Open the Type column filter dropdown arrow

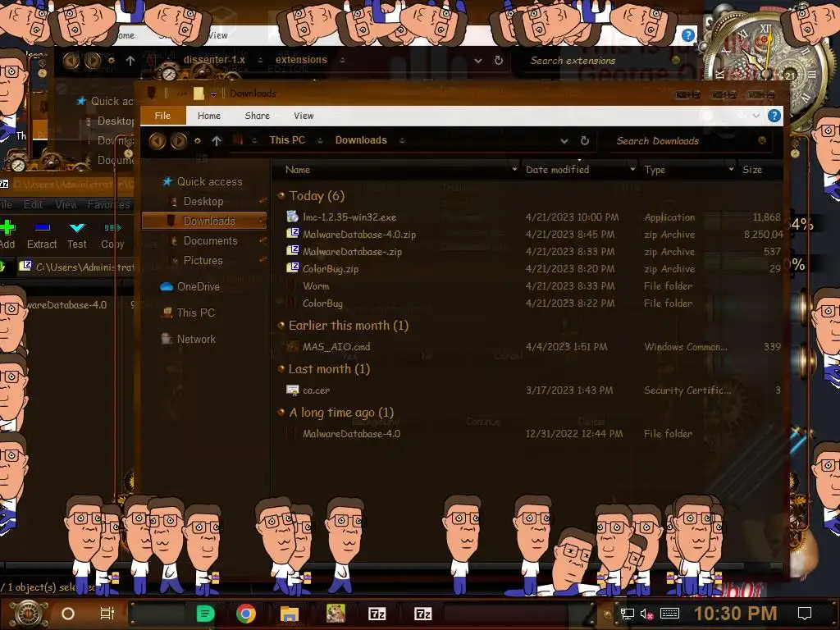pyautogui.click(x=731, y=170)
